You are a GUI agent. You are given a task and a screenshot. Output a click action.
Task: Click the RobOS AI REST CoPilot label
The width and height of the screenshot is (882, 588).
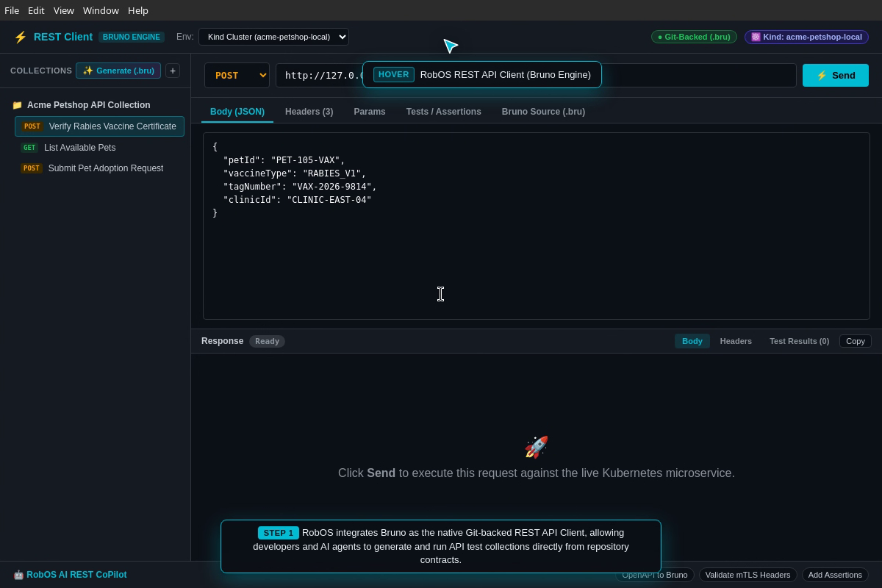(x=70, y=575)
